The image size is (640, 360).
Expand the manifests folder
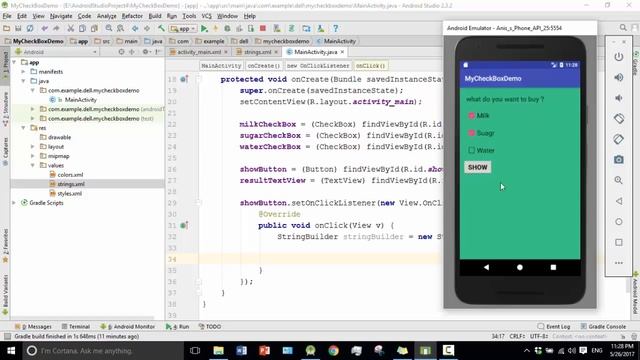pyautogui.click(x=23, y=72)
